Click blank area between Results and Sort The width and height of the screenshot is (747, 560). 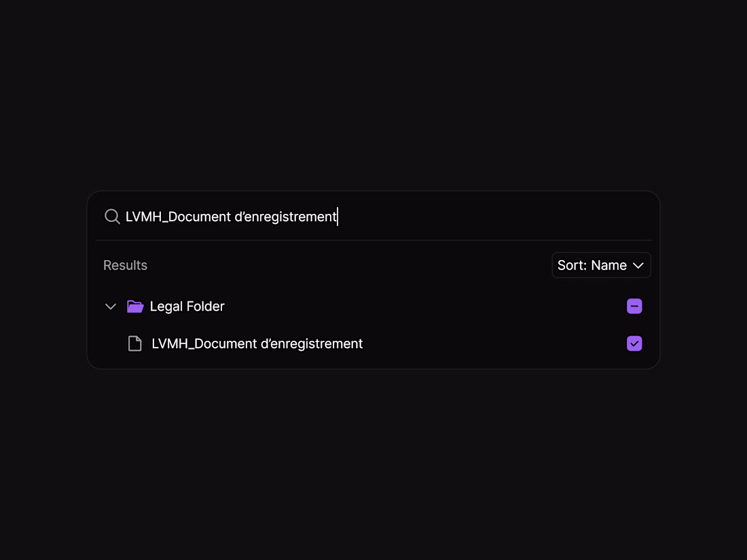click(346, 265)
